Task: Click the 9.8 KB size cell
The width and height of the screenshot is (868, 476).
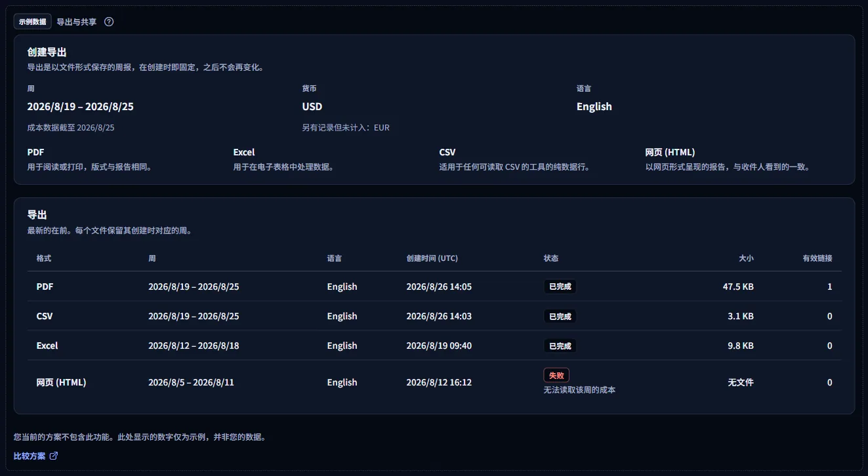Action: click(x=741, y=346)
